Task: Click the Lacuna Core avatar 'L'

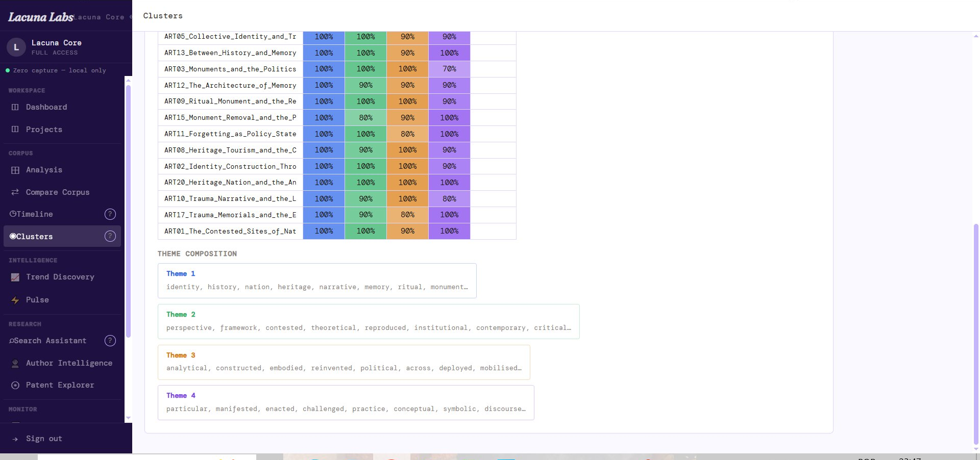Action: [x=16, y=47]
